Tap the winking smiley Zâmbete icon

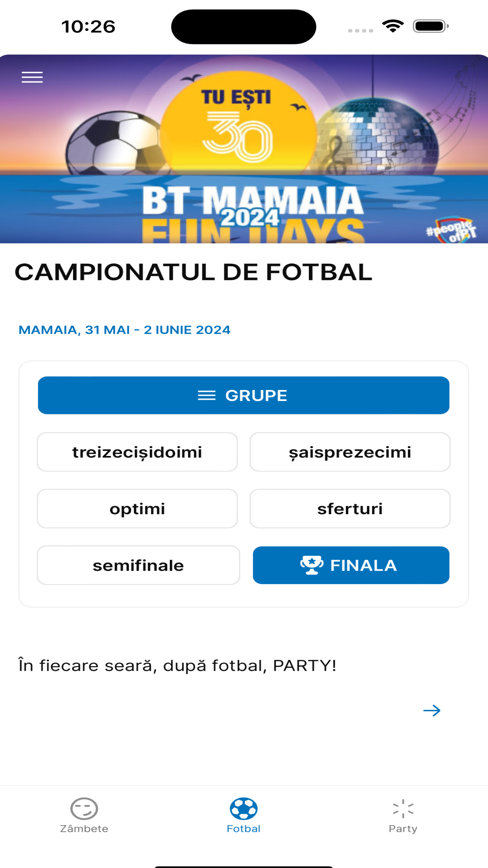pyautogui.click(x=84, y=808)
